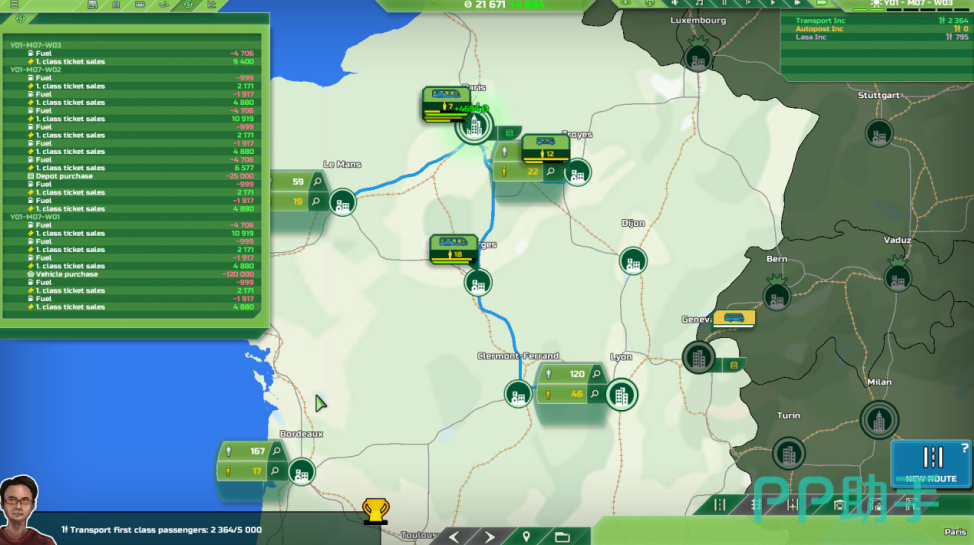This screenshot has height=545, width=974.
Task: Click the Turin city node
Action: pyautogui.click(x=789, y=454)
